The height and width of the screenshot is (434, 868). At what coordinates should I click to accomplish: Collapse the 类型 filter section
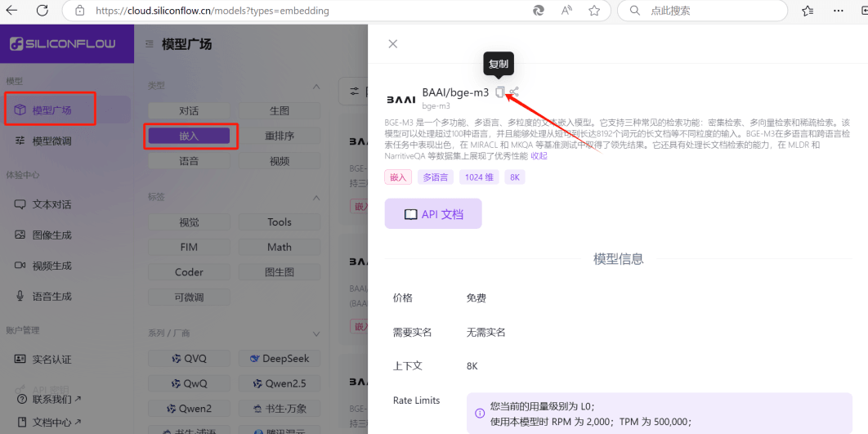click(316, 86)
